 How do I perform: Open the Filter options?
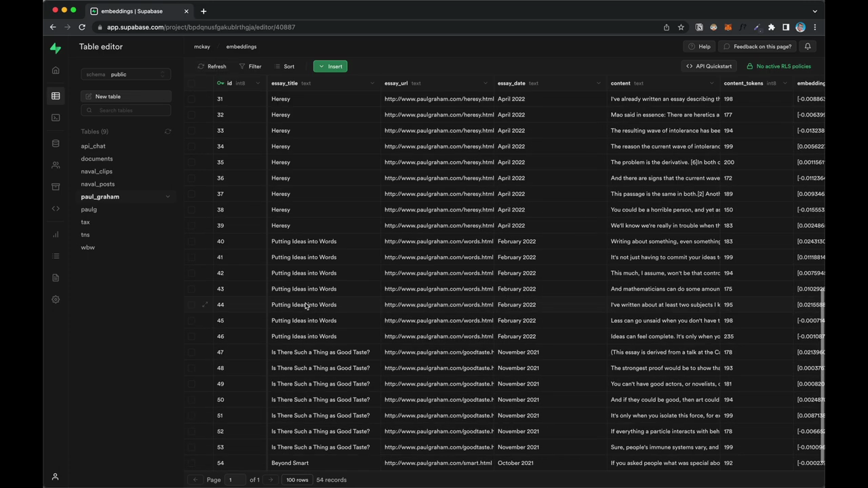pos(250,66)
